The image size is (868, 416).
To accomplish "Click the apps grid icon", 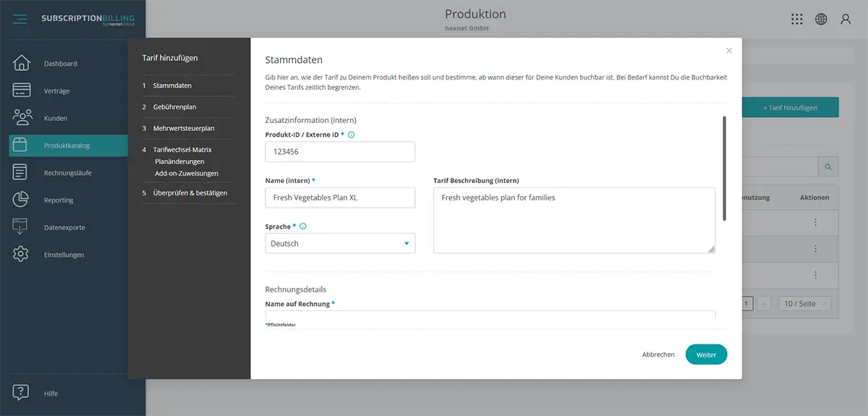I will click(796, 20).
